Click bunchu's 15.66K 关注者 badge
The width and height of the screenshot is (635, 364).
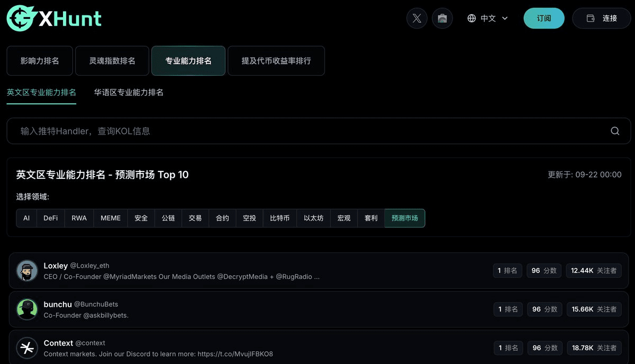pos(594,309)
